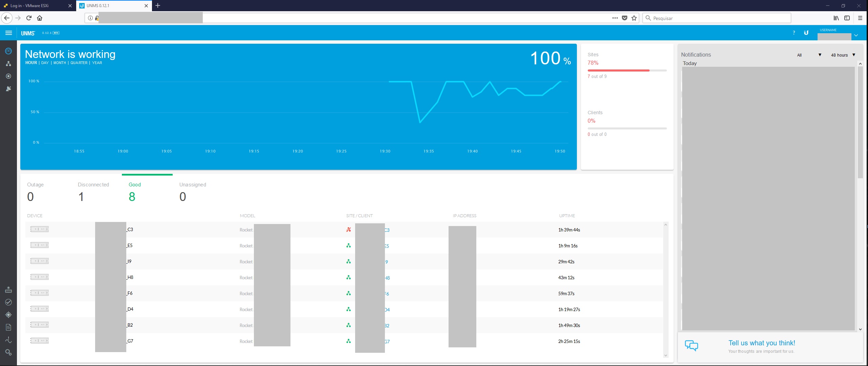
Task: Open the Sites sidebar icon
Action: pyautogui.click(x=8, y=64)
